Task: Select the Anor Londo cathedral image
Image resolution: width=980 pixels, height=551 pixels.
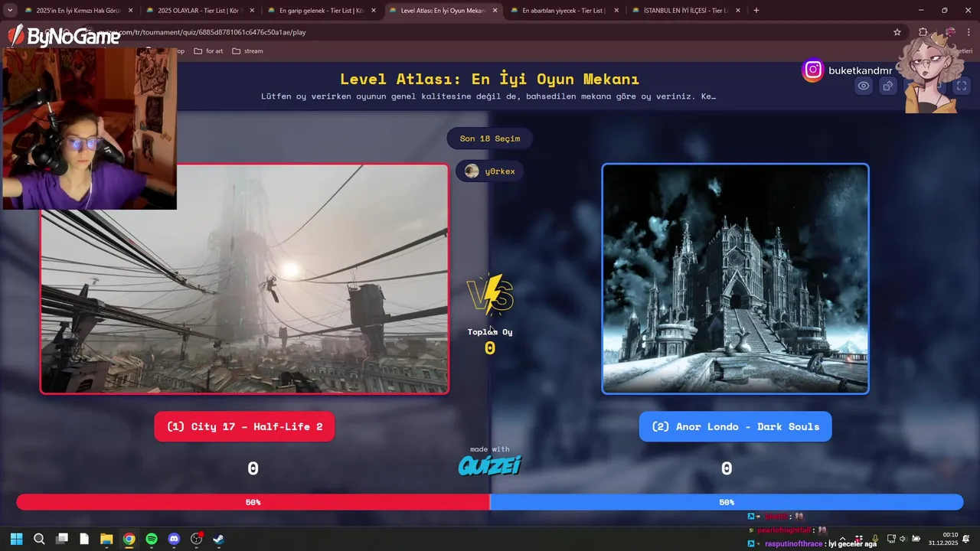Action: click(735, 279)
